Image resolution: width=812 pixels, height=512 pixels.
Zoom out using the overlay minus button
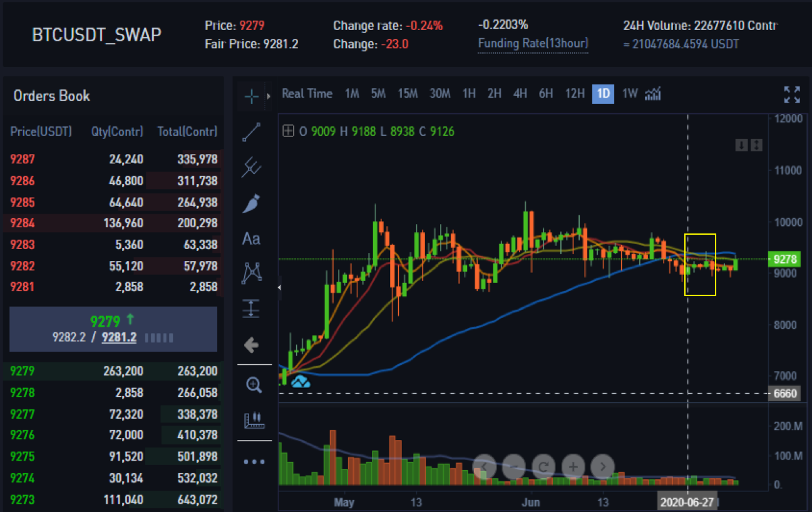coord(515,466)
